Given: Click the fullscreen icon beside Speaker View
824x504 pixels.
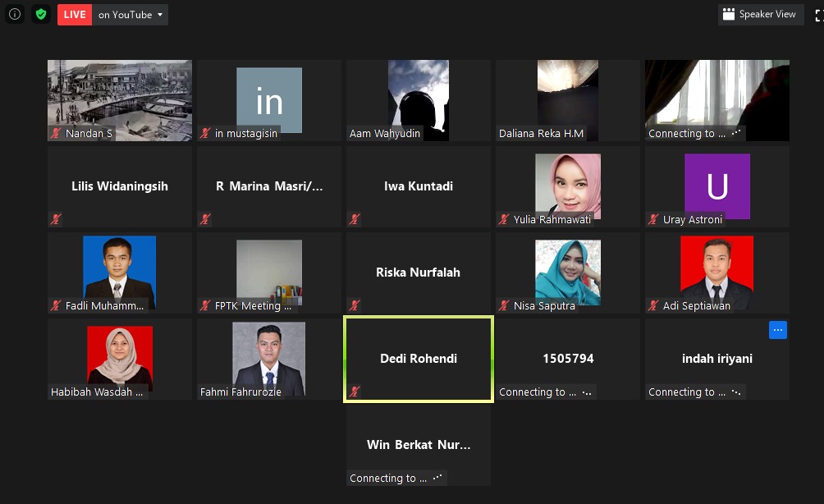Looking at the screenshot, I should [819, 15].
